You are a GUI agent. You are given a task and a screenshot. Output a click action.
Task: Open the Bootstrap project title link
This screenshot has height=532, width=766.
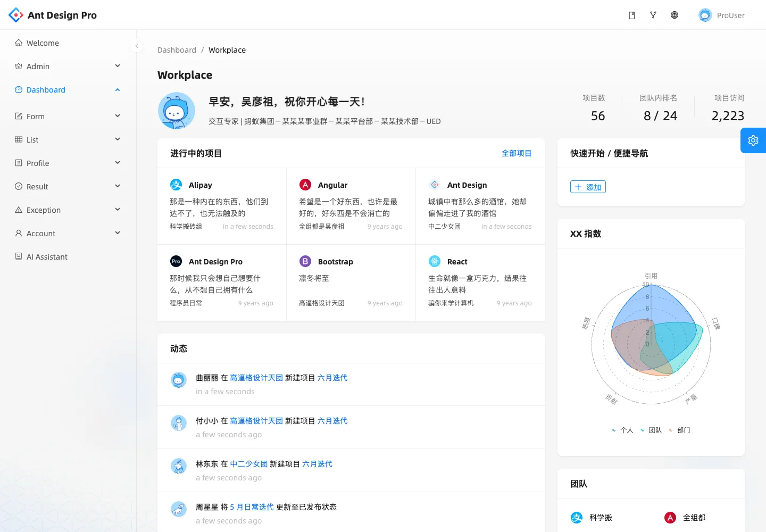pyautogui.click(x=335, y=262)
